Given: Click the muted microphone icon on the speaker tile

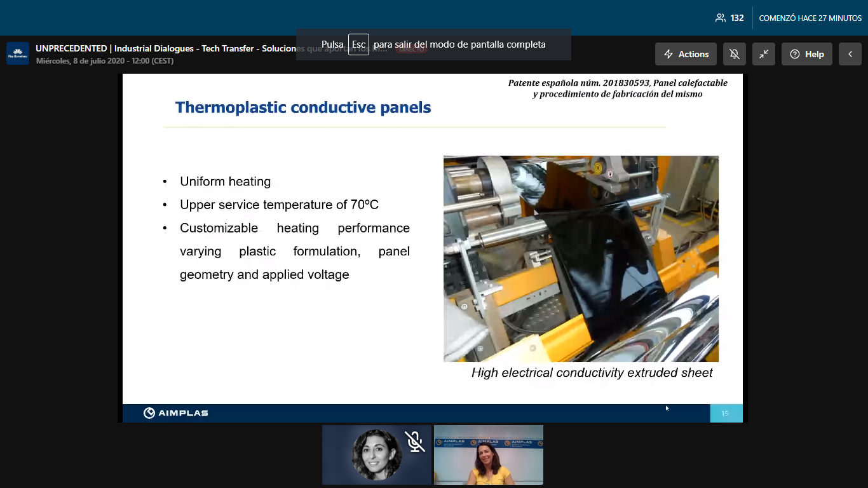Looking at the screenshot, I should 415,441.
